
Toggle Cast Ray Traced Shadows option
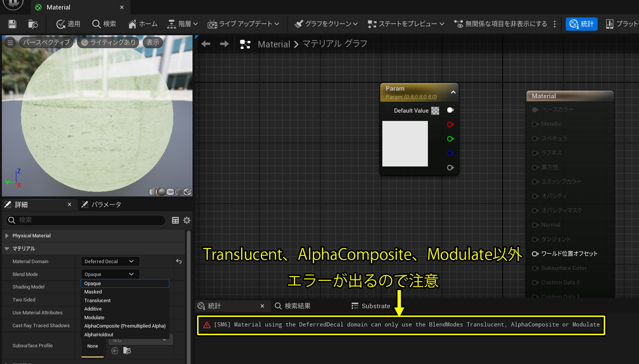(x=85, y=325)
